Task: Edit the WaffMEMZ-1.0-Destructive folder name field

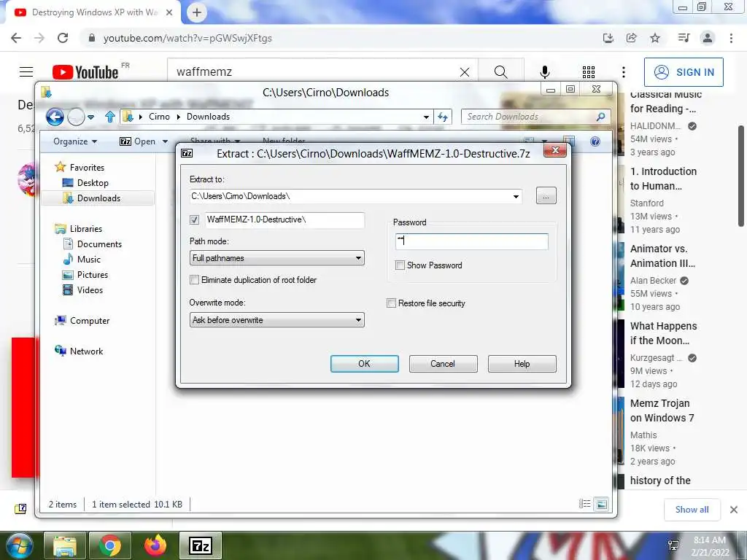Action: (x=285, y=219)
